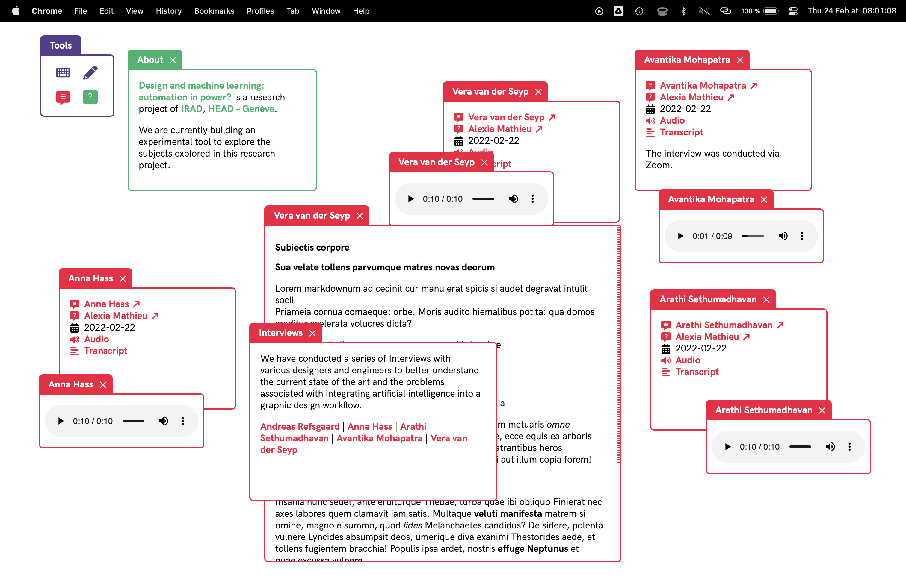The image size is (906, 588).
Task: Open the History menu
Action: click(x=169, y=11)
